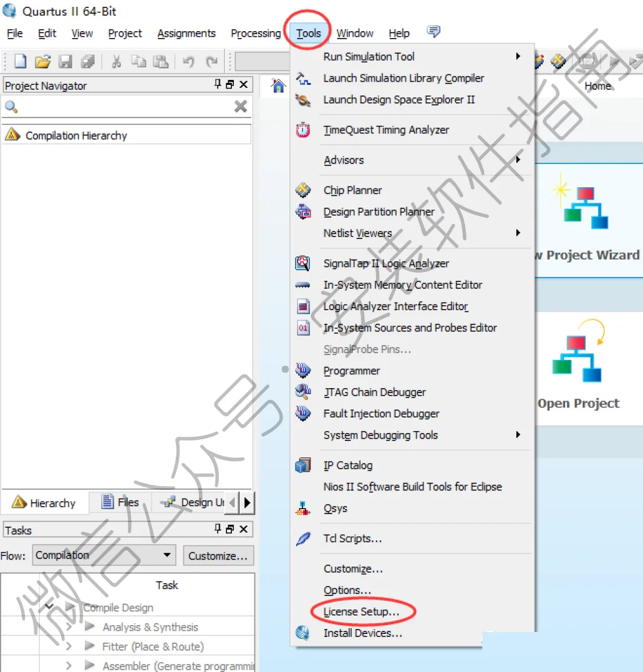Click the Redo toolbar icon
Screen dimensions: 643x672
(211, 62)
